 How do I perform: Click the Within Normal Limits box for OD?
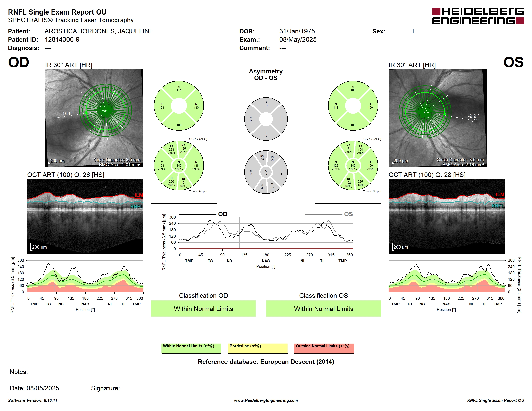[x=203, y=308]
